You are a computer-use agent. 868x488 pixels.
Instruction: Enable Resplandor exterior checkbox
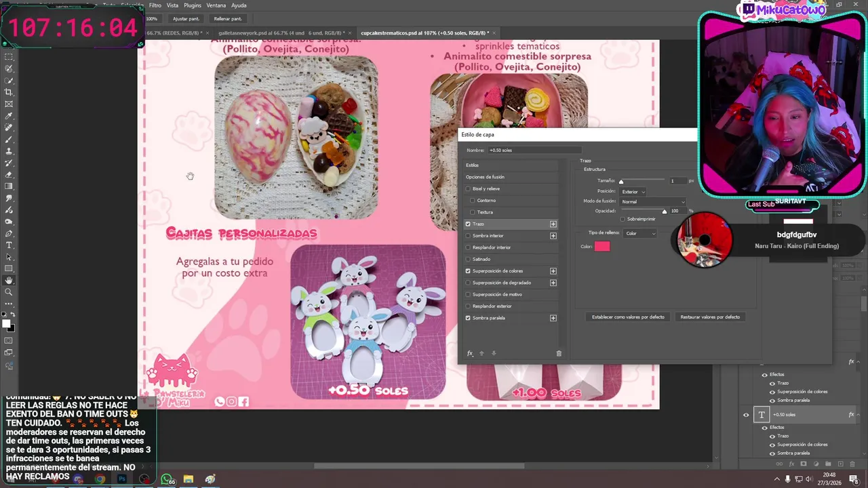[x=468, y=306]
